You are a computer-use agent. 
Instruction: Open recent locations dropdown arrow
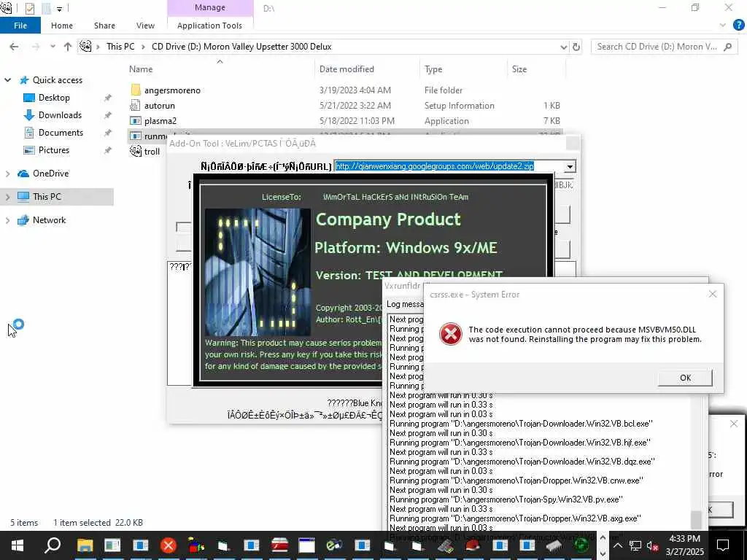[53, 47]
